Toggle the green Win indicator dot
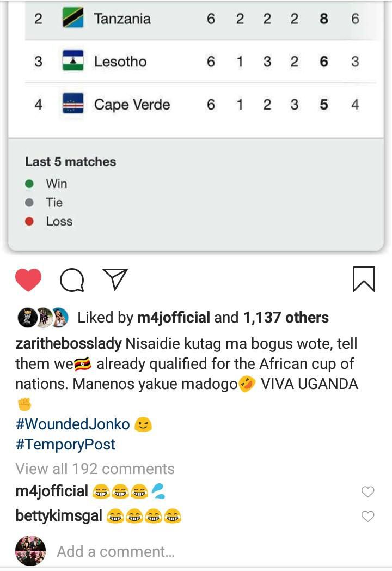The width and height of the screenshot is (392, 571). pos(30,184)
